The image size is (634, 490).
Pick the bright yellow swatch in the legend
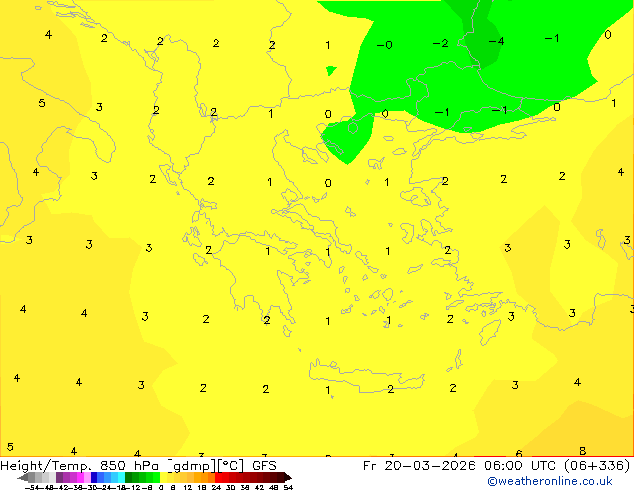[164, 478]
